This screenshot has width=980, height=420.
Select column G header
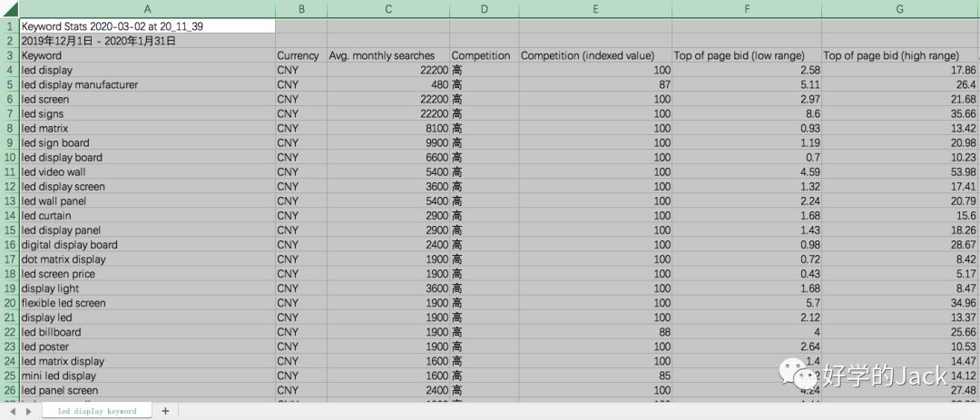click(x=899, y=9)
